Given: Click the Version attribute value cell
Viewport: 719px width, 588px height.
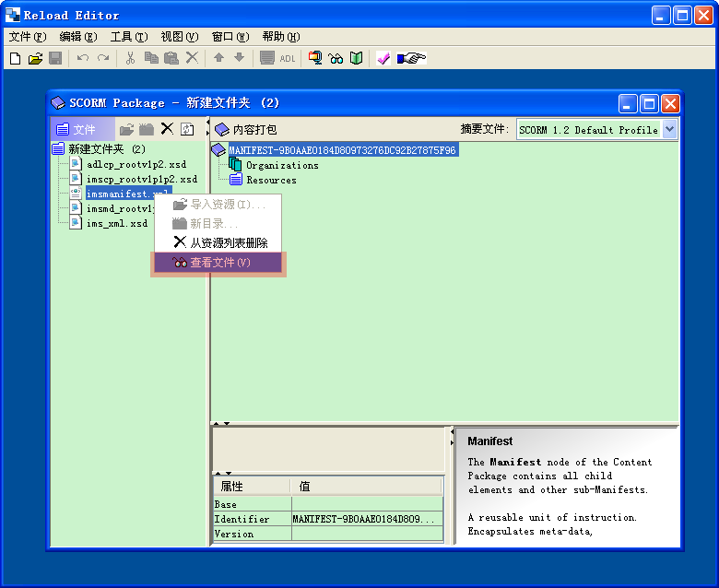Looking at the screenshot, I should [367, 534].
